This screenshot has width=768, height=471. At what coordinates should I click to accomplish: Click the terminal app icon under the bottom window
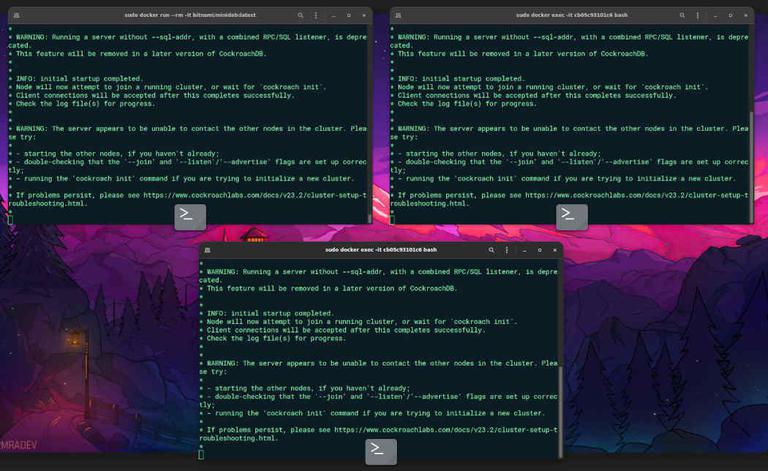click(x=381, y=452)
